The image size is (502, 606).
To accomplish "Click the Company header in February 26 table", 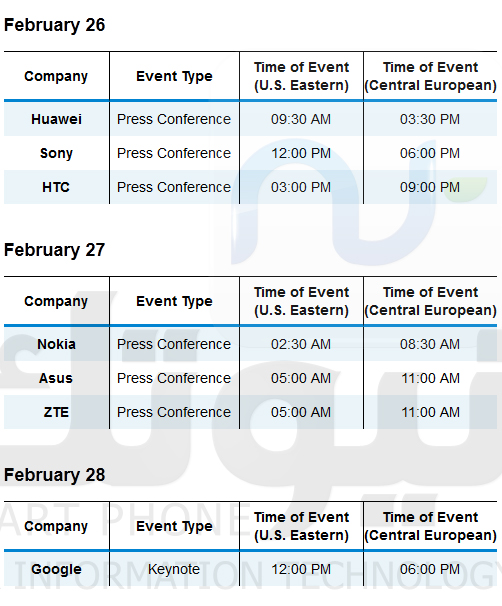I will pyautogui.click(x=56, y=77).
